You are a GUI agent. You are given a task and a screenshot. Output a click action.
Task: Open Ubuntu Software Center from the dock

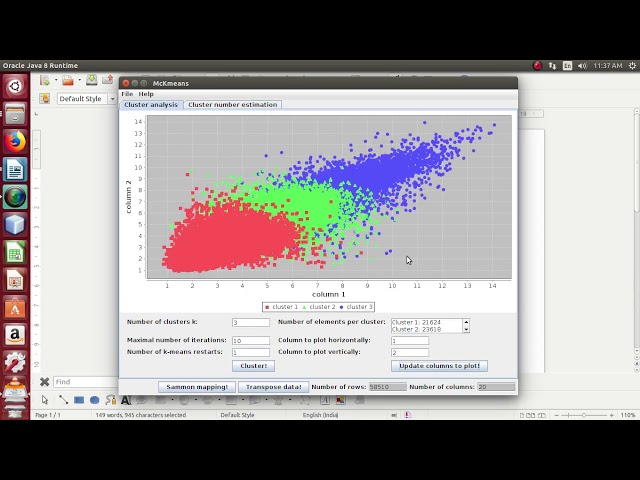point(15,308)
